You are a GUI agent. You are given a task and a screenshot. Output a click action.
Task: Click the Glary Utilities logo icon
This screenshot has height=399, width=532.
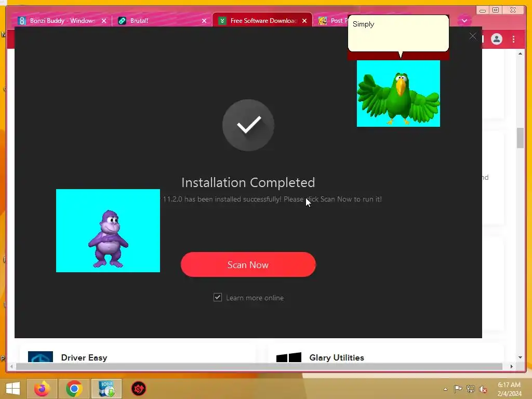(x=289, y=357)
